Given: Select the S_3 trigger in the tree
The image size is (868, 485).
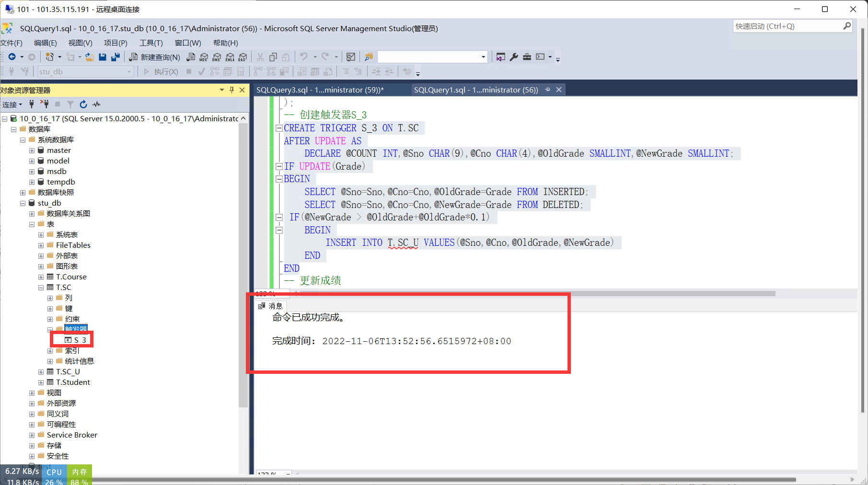Looking at the screenshot, I should click(x=80, y=340).
